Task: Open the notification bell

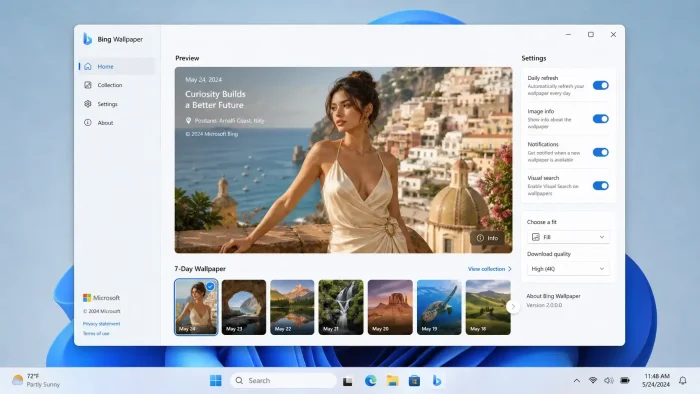Action: 683,381
